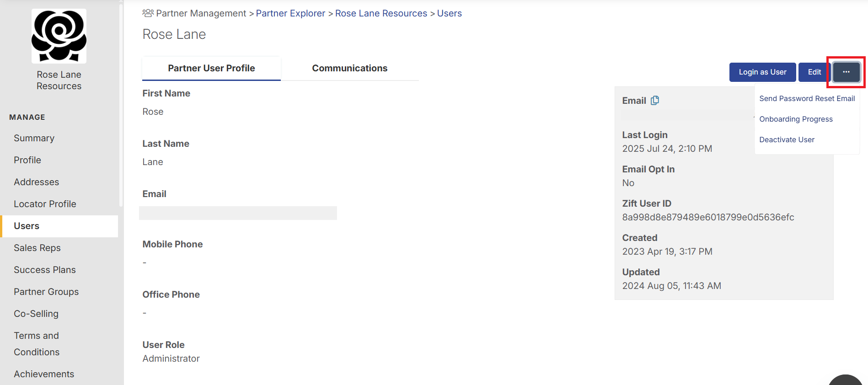This screenshot has height=385, width=868.
Task: Choose Onboarding Progress from dropdown menu
Action: pyautogui.click(x=796, y=119)
